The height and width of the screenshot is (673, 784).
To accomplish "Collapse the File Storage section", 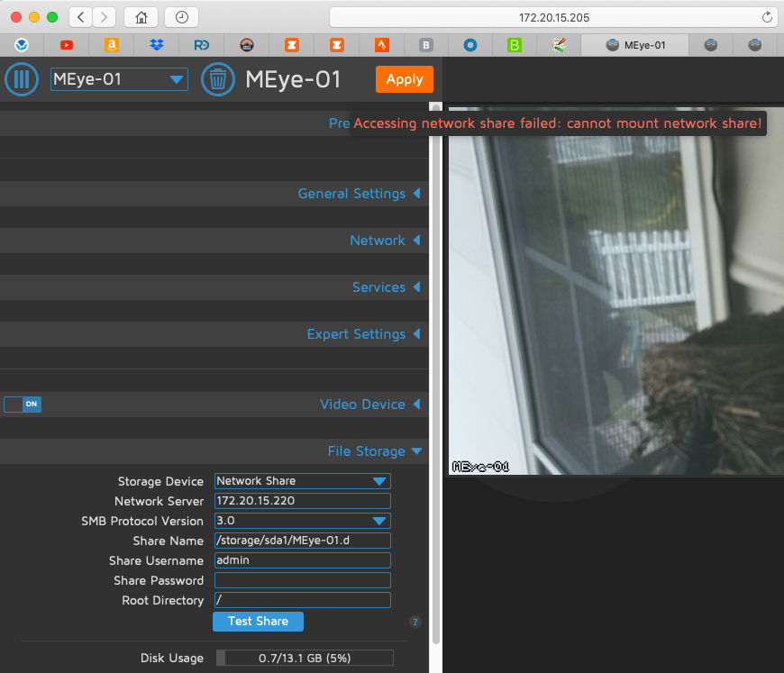I will [375, 451].
